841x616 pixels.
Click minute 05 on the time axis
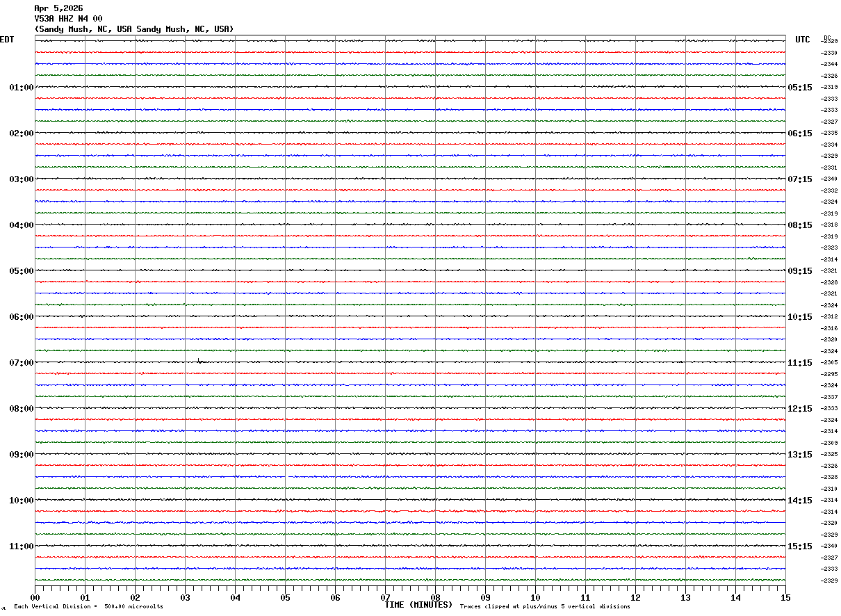[x=285, y=597]
